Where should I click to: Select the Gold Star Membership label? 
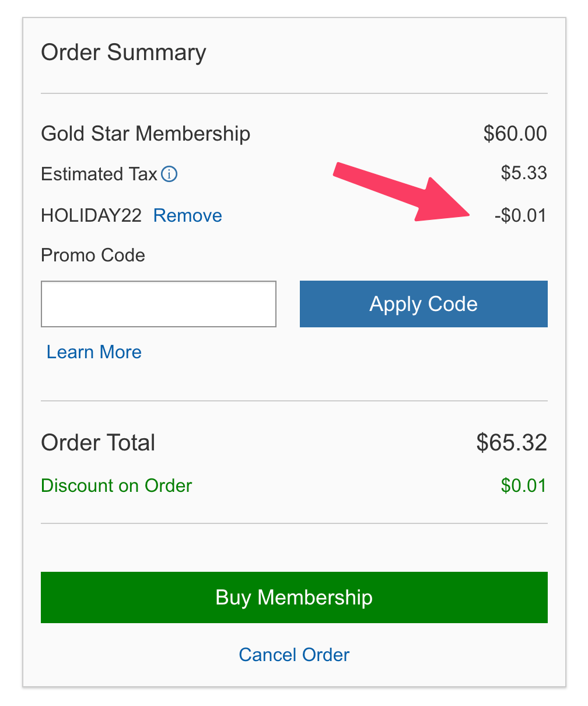145,134
